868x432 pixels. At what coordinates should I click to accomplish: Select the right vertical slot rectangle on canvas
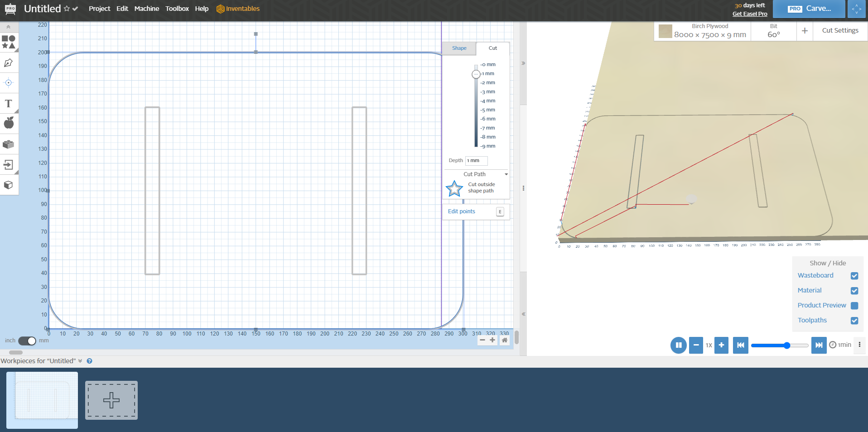[x=359, y=191]
